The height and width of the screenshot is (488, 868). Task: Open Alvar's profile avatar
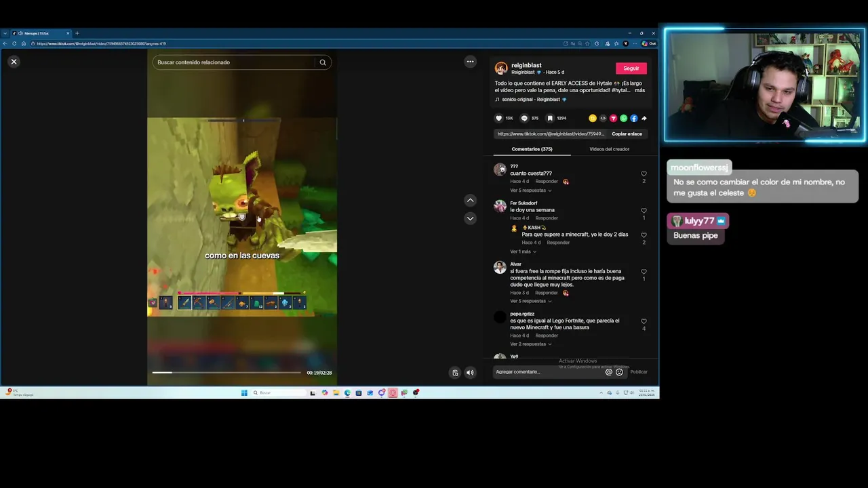click(500, 268)
